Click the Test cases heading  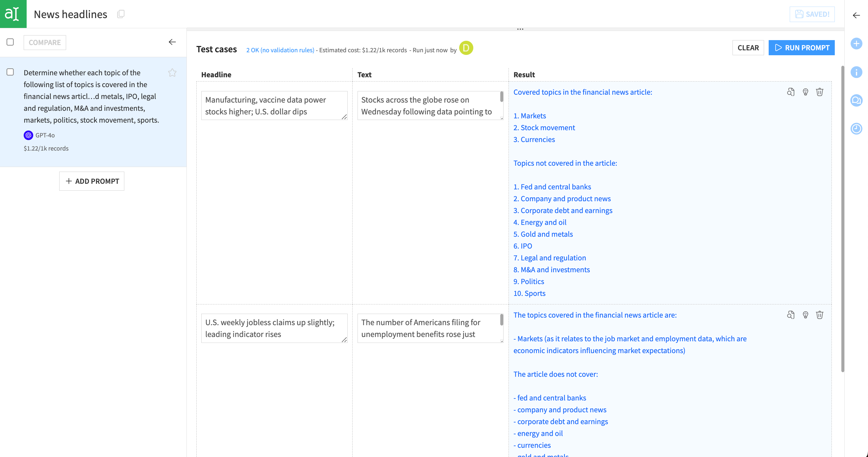(x=217, y=49)
